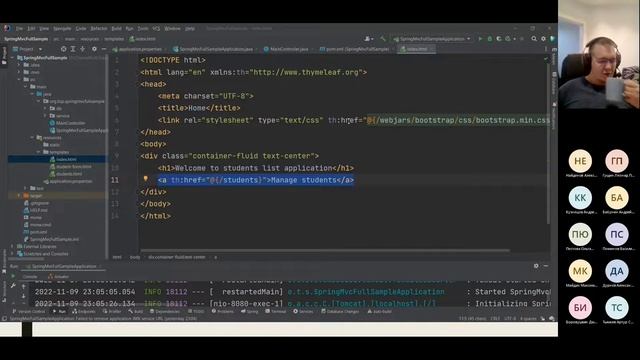Click the wrench icon in Run panel
The image size is (640, 360).
coord(13,286)
